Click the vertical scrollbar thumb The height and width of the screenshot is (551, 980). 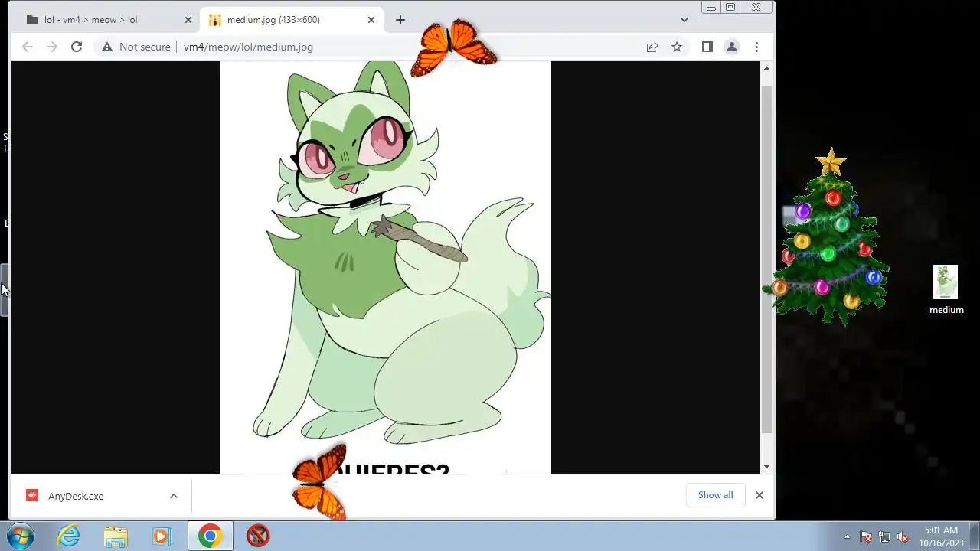point(767,259)
